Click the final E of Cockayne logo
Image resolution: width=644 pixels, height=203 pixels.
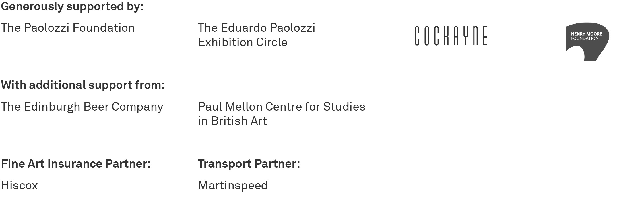point(484,36)
